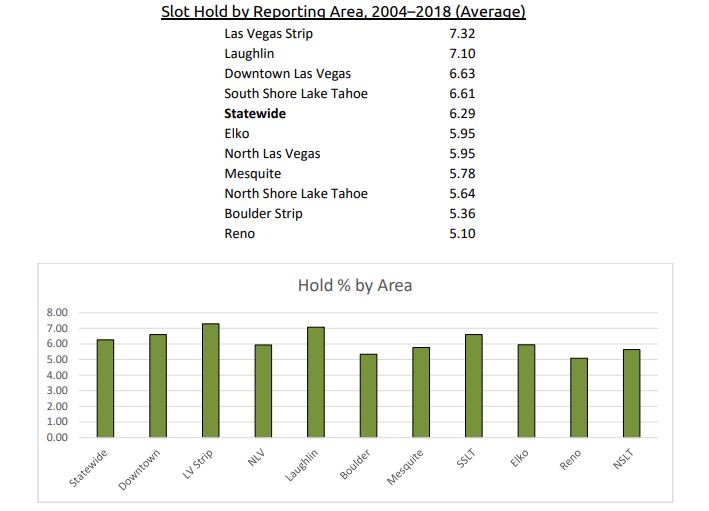
Task: Select the SSLT bar in the chart
Action: pos(473,386)
